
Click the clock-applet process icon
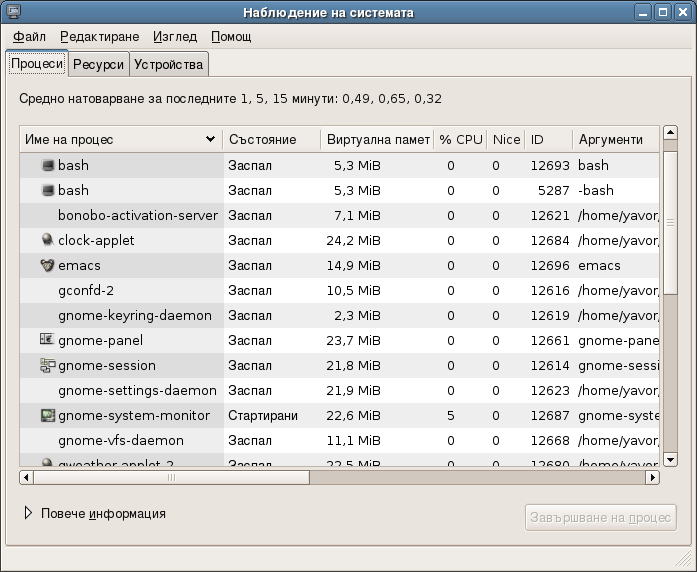47,240
